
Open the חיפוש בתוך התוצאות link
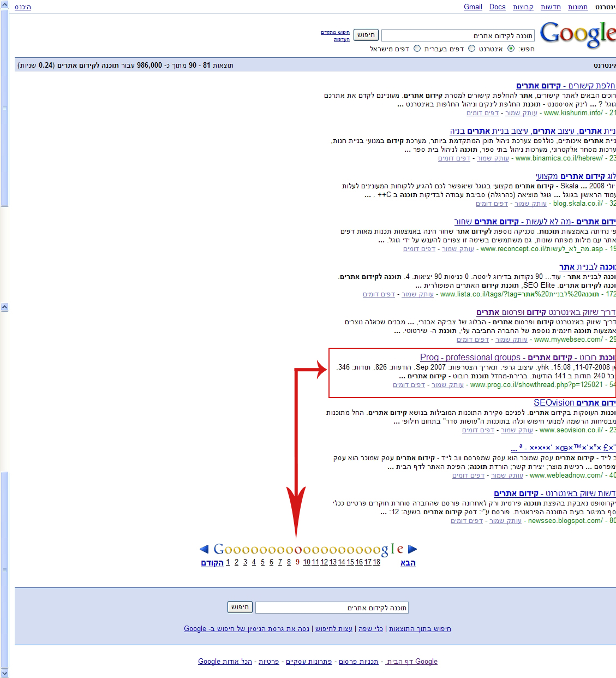[x=420, y=629]
